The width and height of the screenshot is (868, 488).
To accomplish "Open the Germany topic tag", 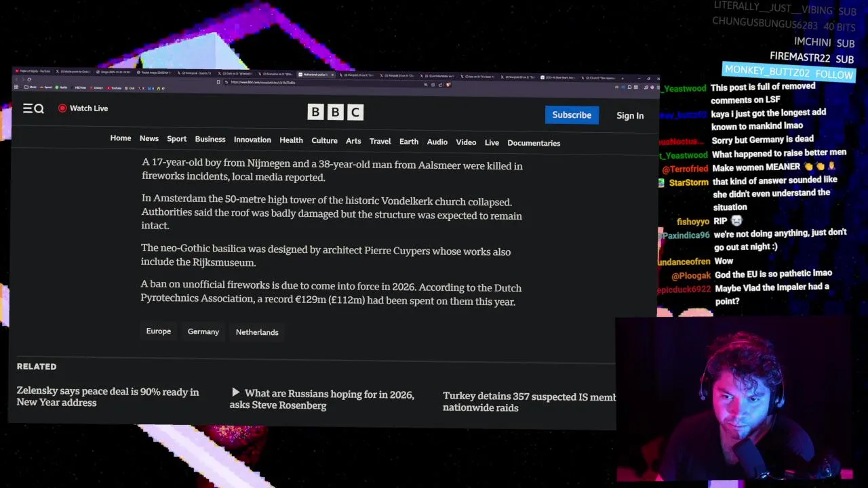I will click(203, 332).
